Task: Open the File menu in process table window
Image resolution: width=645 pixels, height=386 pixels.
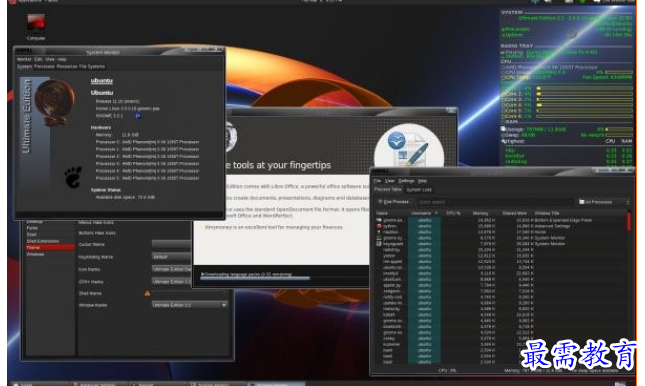Action: 377,181
